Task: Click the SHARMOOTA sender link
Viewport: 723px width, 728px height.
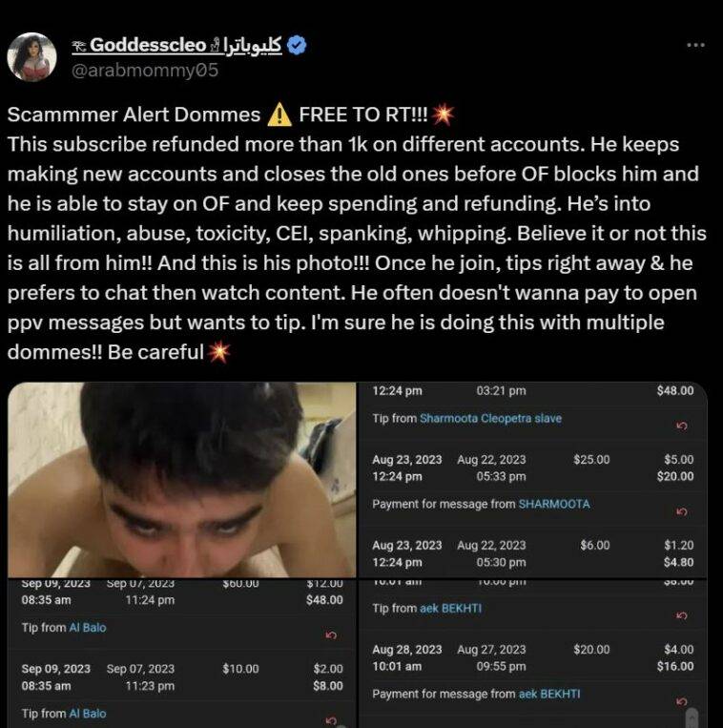Action: click(554, 504)
